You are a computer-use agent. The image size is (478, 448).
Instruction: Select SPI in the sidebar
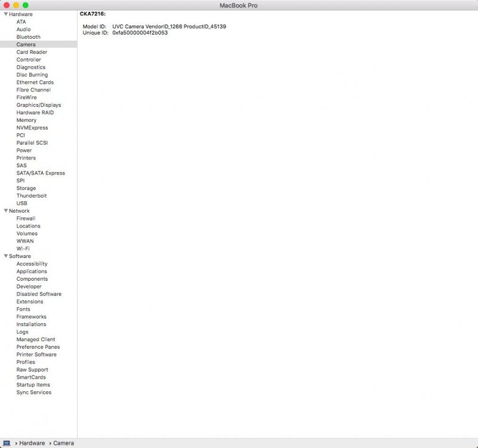tap(20, 180)
